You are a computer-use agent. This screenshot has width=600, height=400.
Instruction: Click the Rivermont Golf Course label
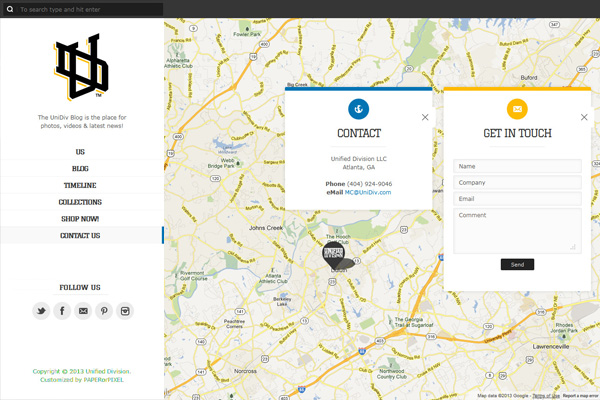[194, 276]
